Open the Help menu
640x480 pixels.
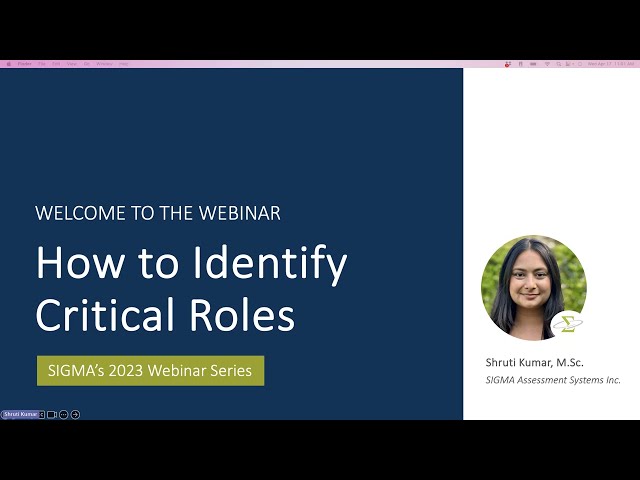[x=123, y=64]
